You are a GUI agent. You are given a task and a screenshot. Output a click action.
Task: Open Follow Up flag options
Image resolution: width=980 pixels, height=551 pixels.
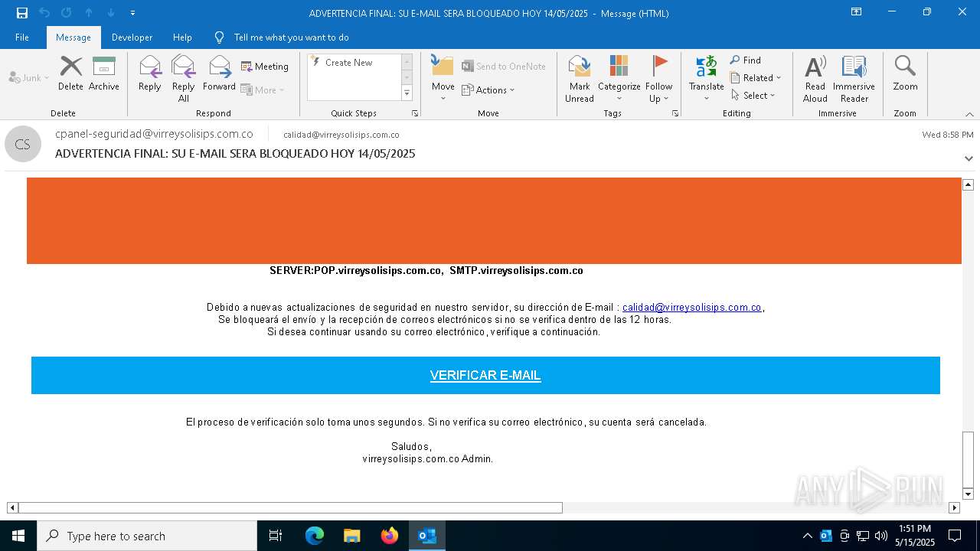(x=658, y=78)
